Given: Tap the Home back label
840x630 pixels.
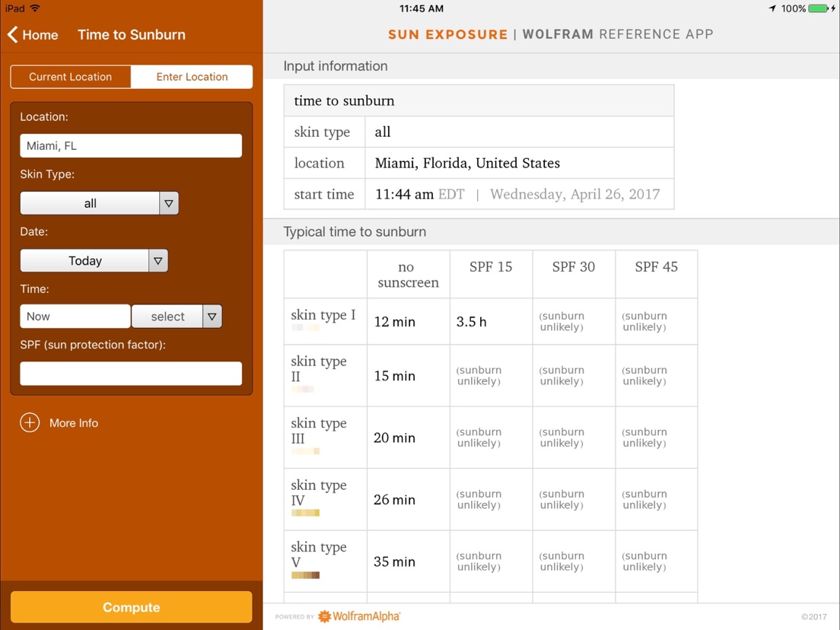Looking at the screenshot, I should [x=40, y=35].
